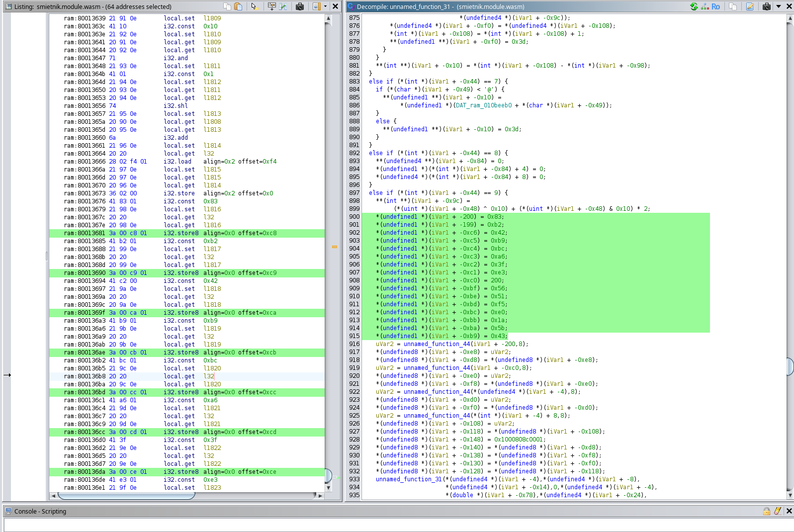Viewport: 794px width, 532px height.
Task: Click 'else if' condition == 8 on line 892
Action: (x=438, y=153)
